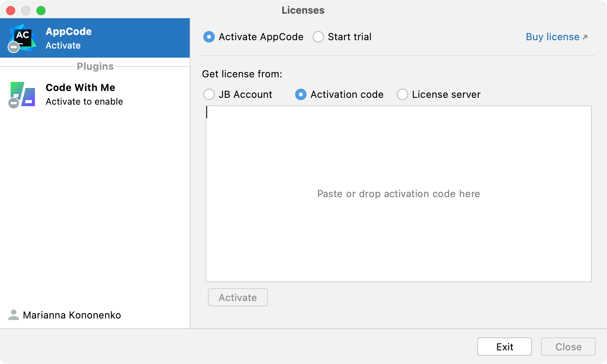This screenshot has height=364, width=607.
Task: Select the AppCode product icon in sidebar
Action: pyautogui.click(x=23, y=37)
